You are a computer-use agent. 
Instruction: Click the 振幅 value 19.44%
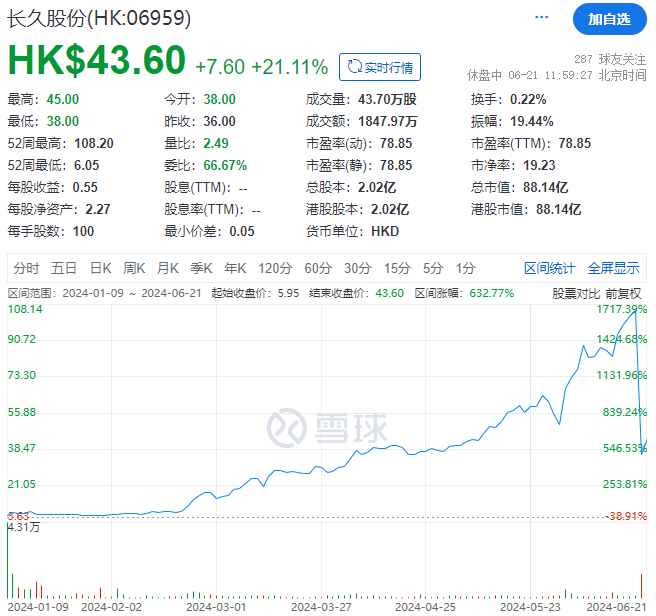[532, 121]
